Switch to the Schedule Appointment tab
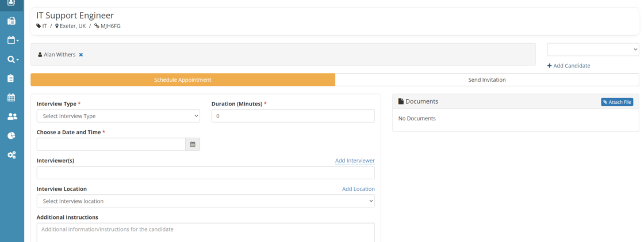The width and height of the screenshot is (644, 242). [182, 80]
